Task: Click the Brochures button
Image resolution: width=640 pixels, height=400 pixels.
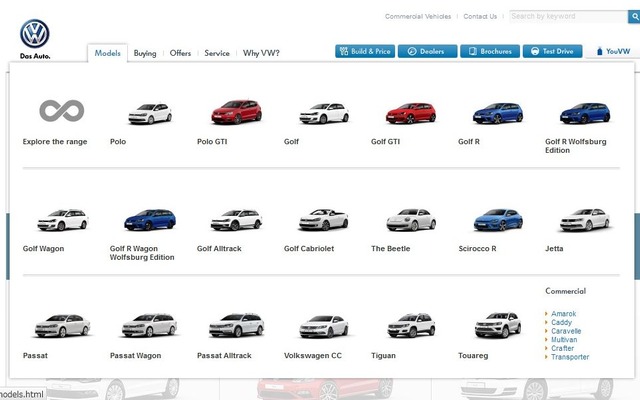Action: [x=490, y=51]
